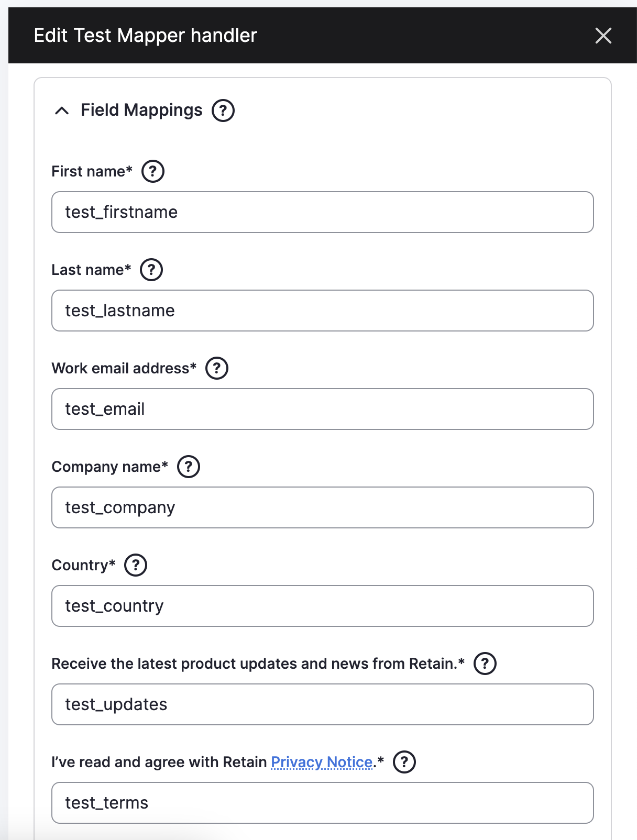Open the Country field help icon

(x=136, y=565)
